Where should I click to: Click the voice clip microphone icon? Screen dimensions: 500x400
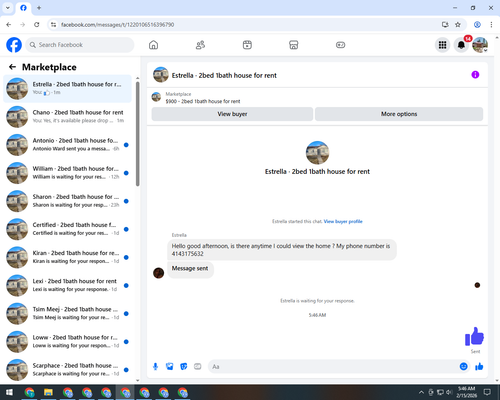click(155, 367)
